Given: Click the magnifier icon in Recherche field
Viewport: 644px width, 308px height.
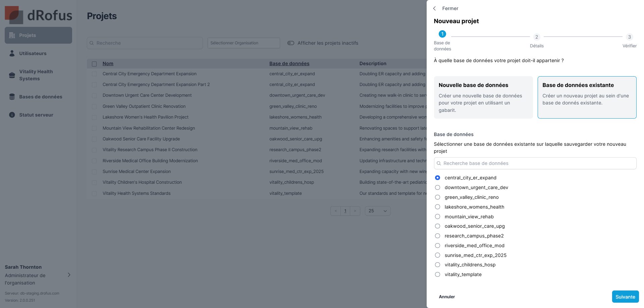Looking at the screenshot, I should click(x=92, y=43).
